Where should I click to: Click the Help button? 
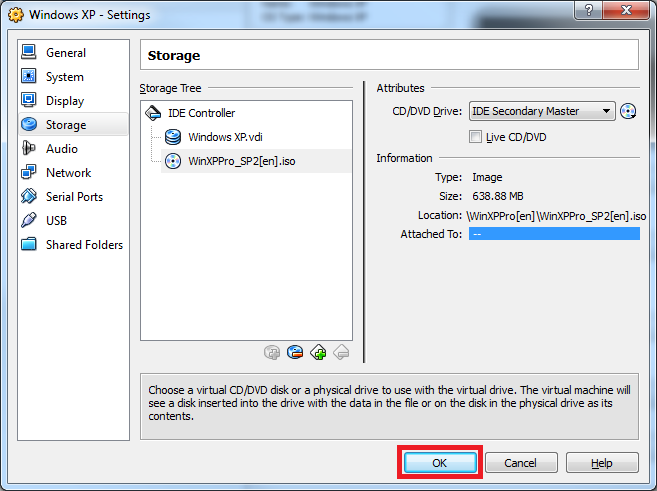pos(602,463)
